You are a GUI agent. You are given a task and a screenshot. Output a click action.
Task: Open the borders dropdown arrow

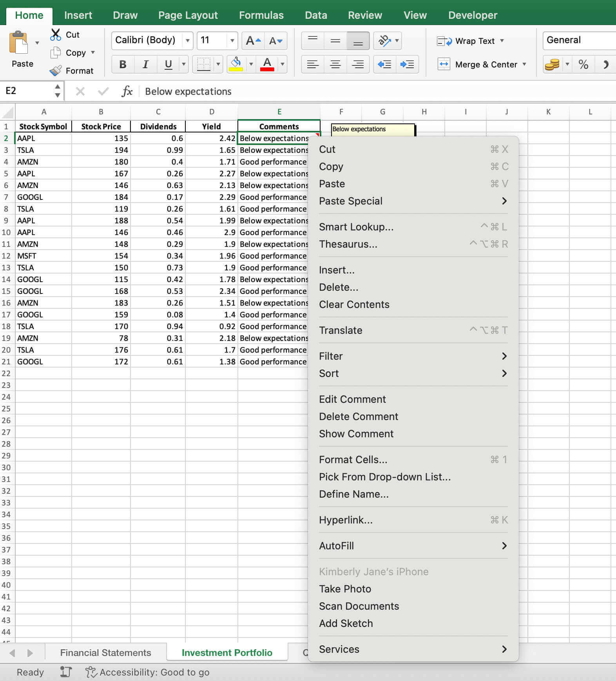click(218, 64)
